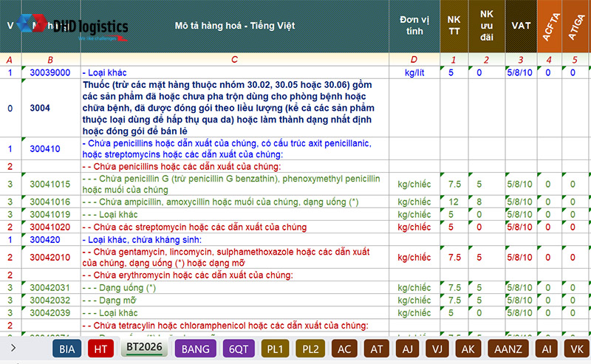Screen dimensions: 591x364
Task: Open the PL2 sheet tab
Action: point(310,349)
